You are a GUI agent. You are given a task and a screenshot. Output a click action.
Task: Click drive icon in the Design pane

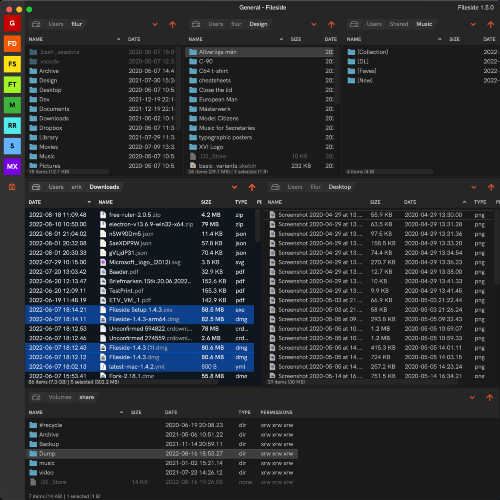(196, 24)
